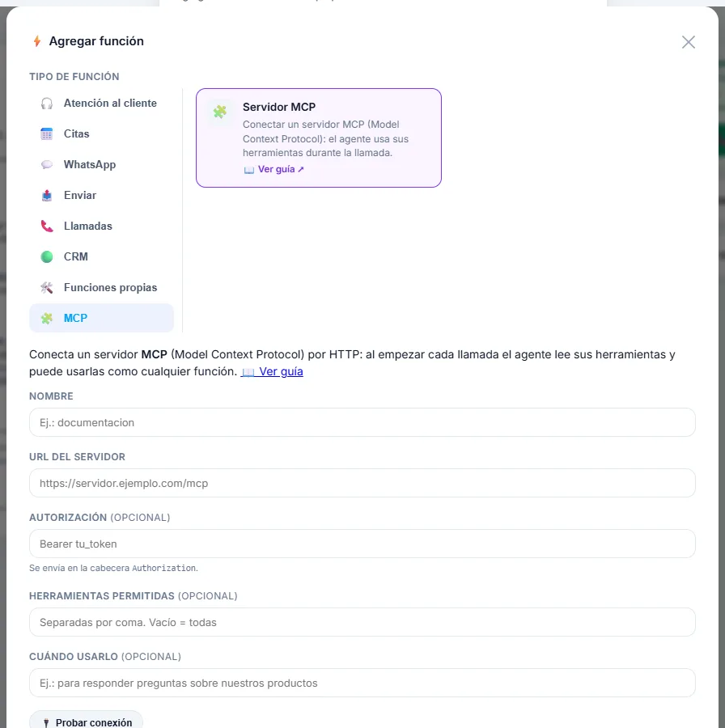Focus the Autorización Bearer token field

(362, 544)
